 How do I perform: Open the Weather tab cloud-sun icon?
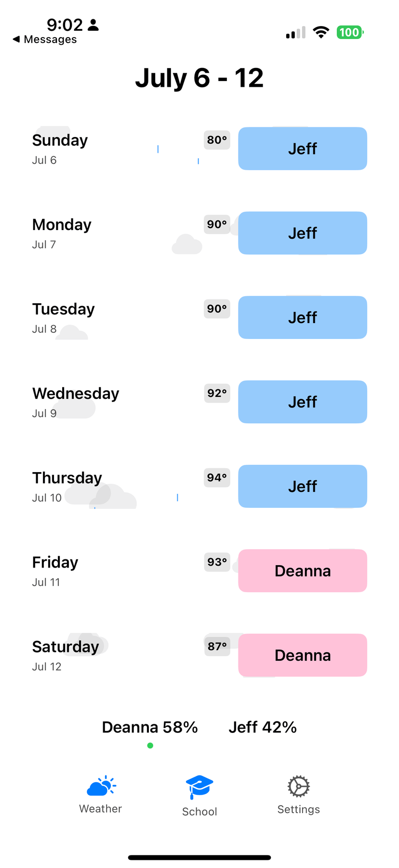tap(101, 786)
